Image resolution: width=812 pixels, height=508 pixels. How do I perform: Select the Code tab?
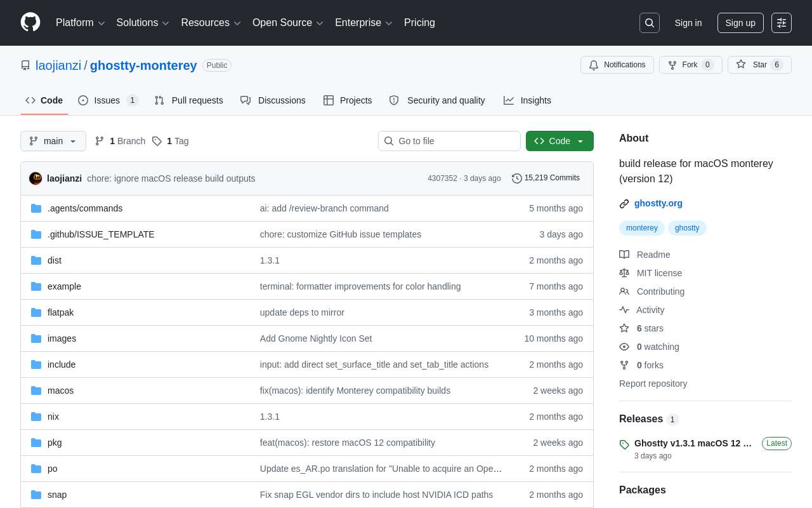point(44,100)
